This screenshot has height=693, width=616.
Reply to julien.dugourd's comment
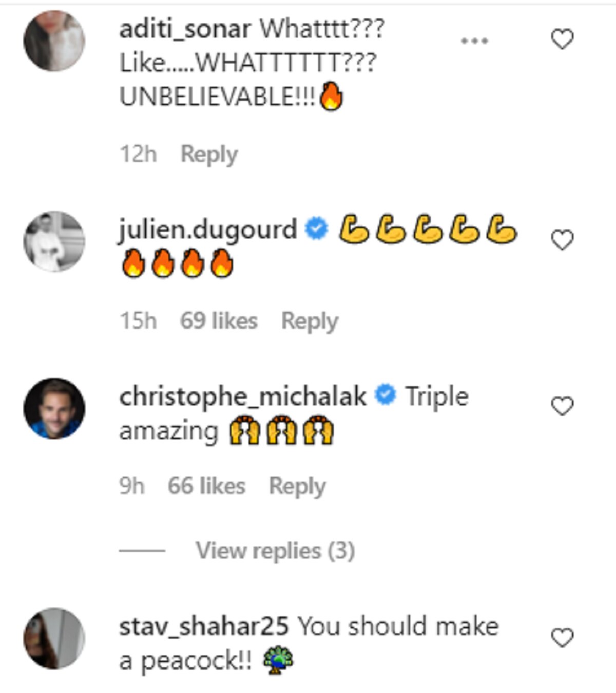(x=310, y=321)
